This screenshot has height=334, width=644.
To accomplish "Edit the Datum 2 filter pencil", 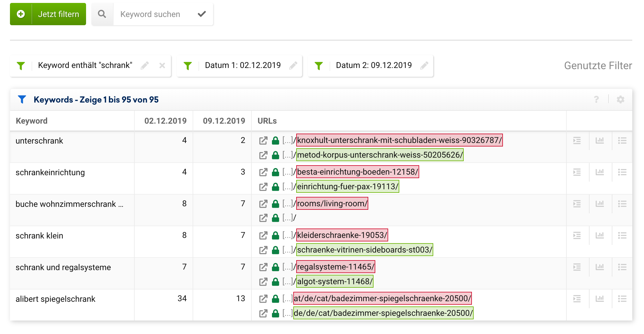I will 424,65.
